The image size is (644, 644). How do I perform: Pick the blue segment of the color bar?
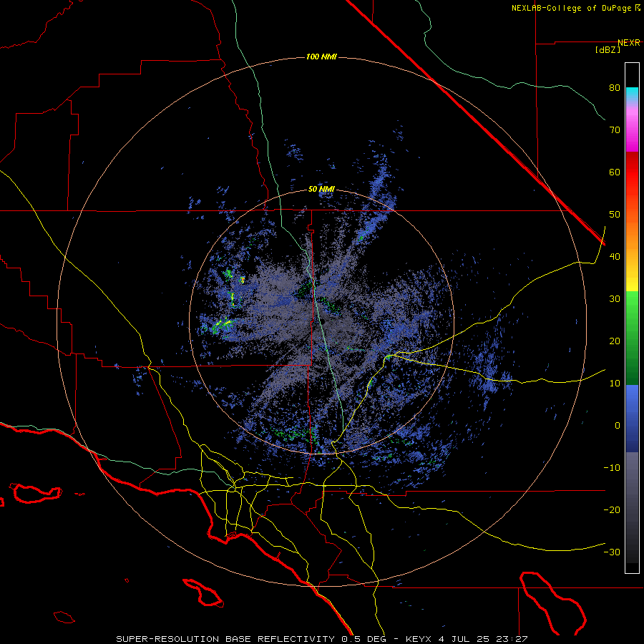click(x=632, y=419)
